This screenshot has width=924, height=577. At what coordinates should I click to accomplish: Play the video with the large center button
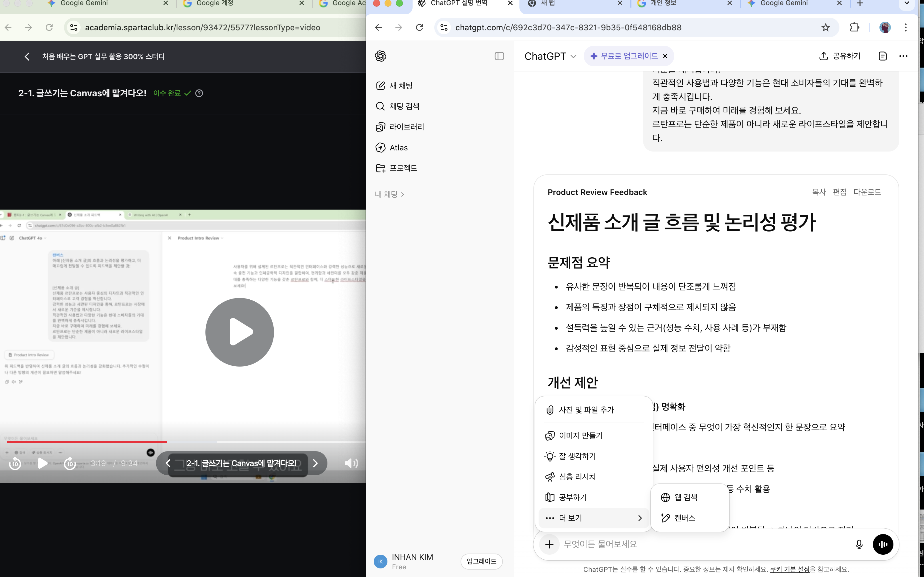pos(239,332)
